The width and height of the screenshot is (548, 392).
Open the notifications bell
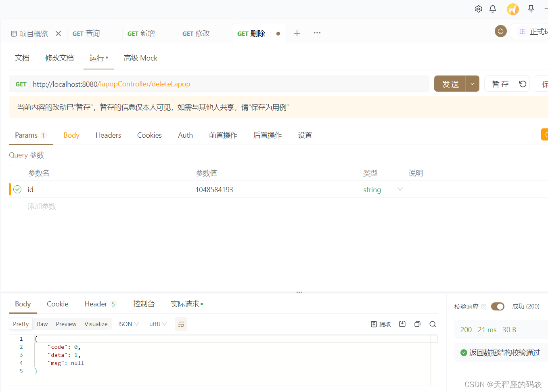coord(493,9)
